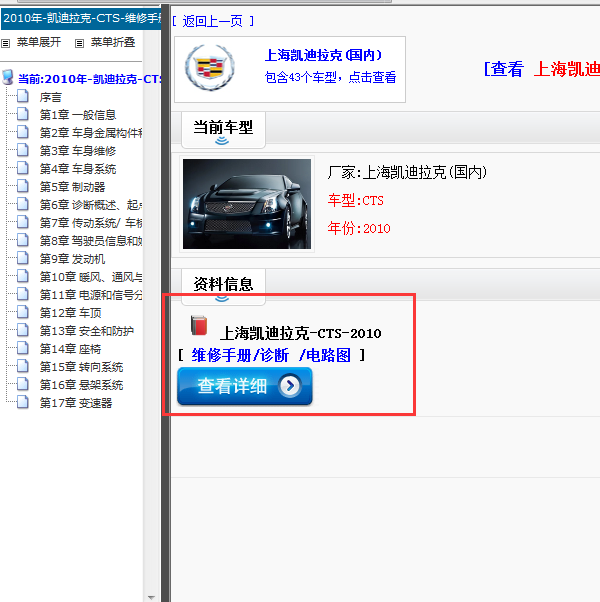
Task: Click the page icon next to 第12章 车顶
Action: tap(23, 313)
